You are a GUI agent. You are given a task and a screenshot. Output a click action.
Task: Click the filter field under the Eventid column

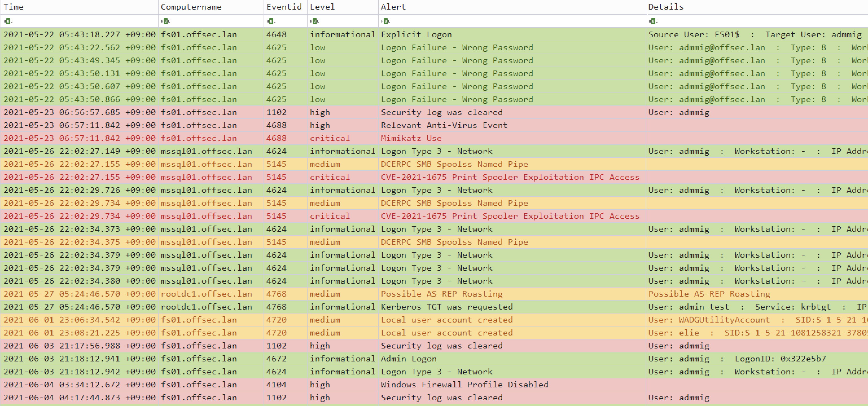[x=285, y=21]
